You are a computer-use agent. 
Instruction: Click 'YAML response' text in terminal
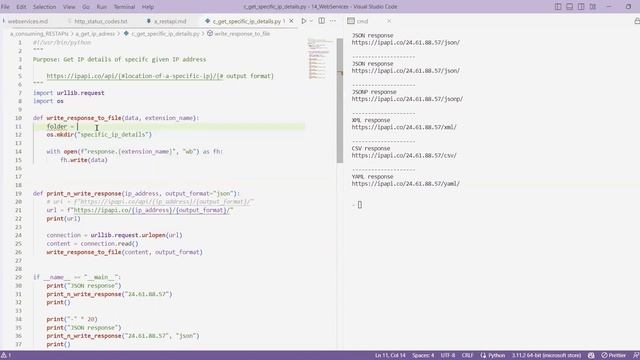tap(372, 177)
